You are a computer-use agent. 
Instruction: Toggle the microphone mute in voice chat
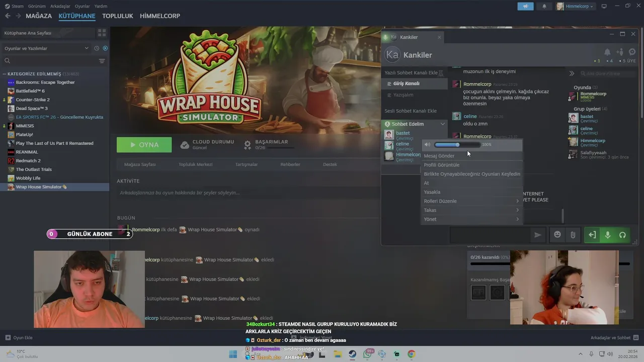tap(607, 235)
